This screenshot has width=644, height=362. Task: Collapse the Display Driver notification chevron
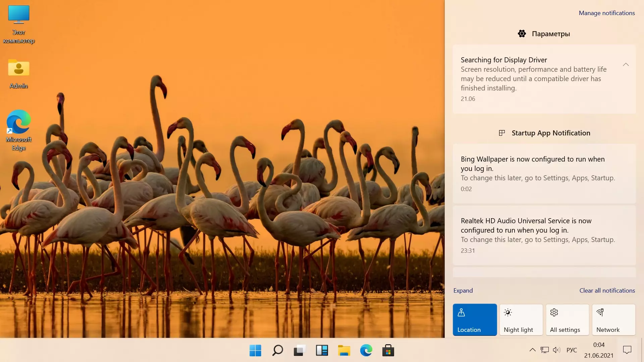pyautogui.click(x=626, y=64)
